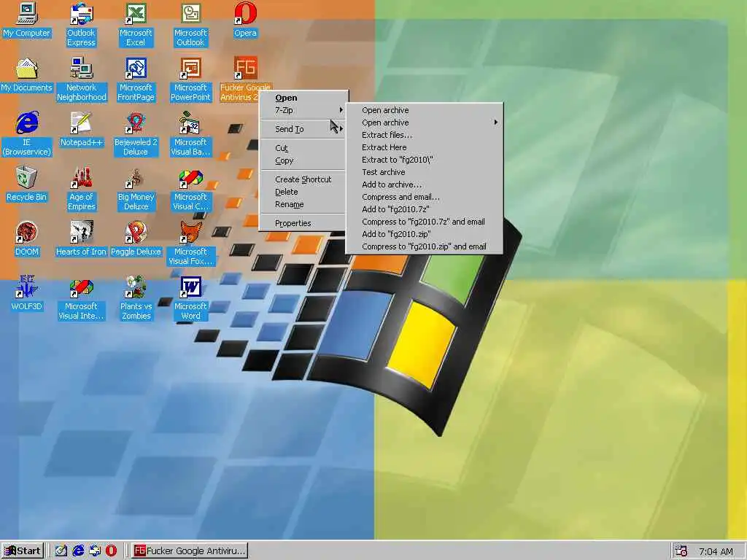Select the Notepad++ desktop shortcut
The height and width of the screenshot is (560, 747).
[x=82, y=130]
